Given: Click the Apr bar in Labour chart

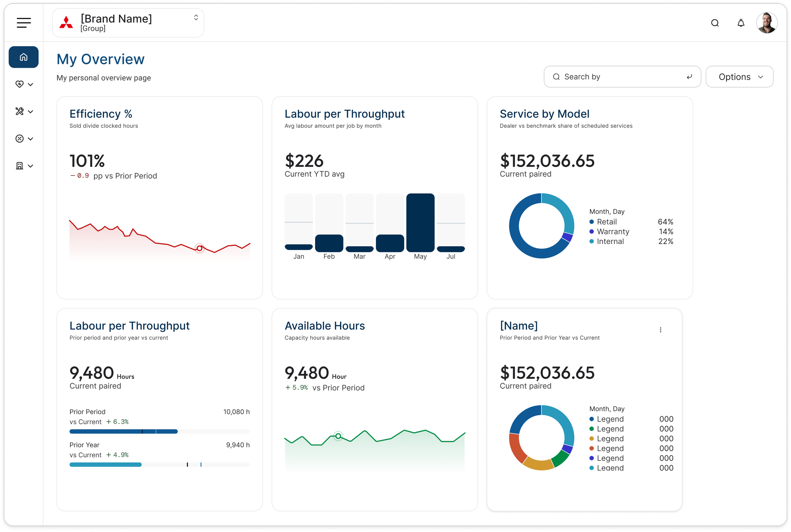Looking at the screenshot, I should coord(390,243).
